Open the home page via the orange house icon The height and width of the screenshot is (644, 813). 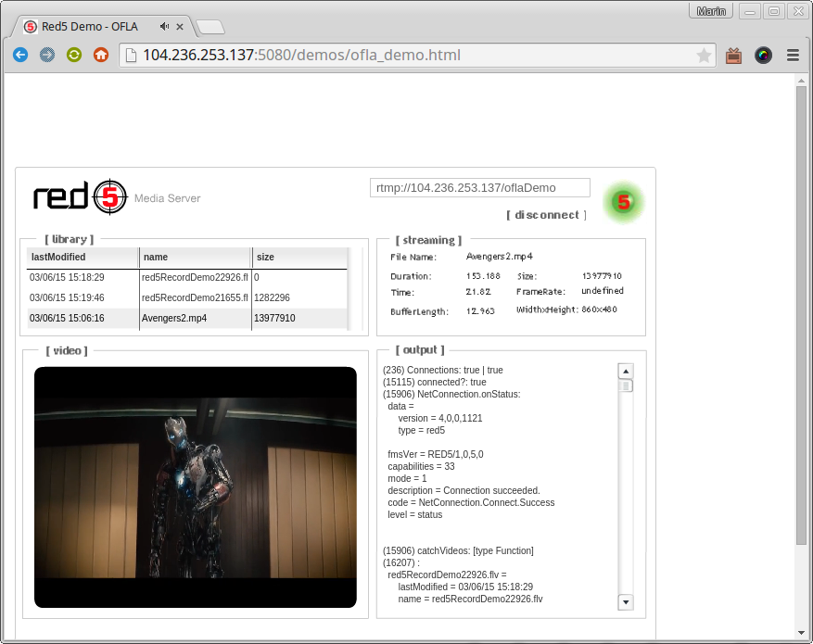(x=101, y=55)
